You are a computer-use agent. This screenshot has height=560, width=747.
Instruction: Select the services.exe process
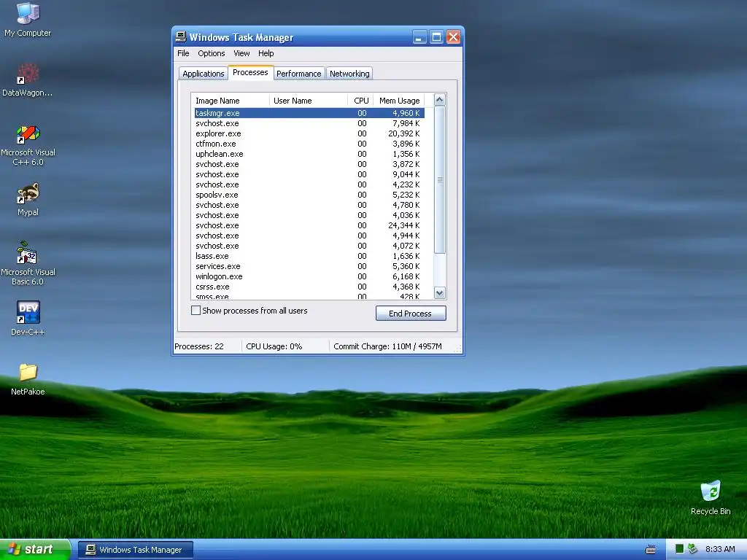click(309, 266)
